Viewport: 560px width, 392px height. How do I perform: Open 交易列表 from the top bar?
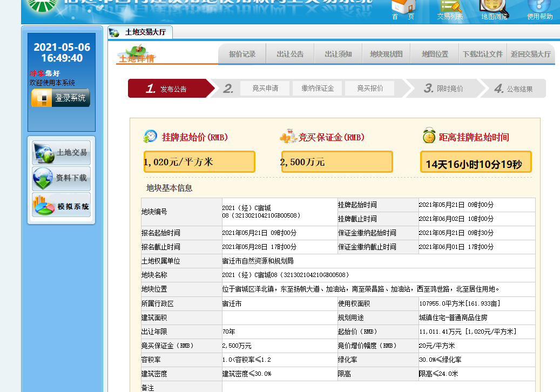point(450,9)
